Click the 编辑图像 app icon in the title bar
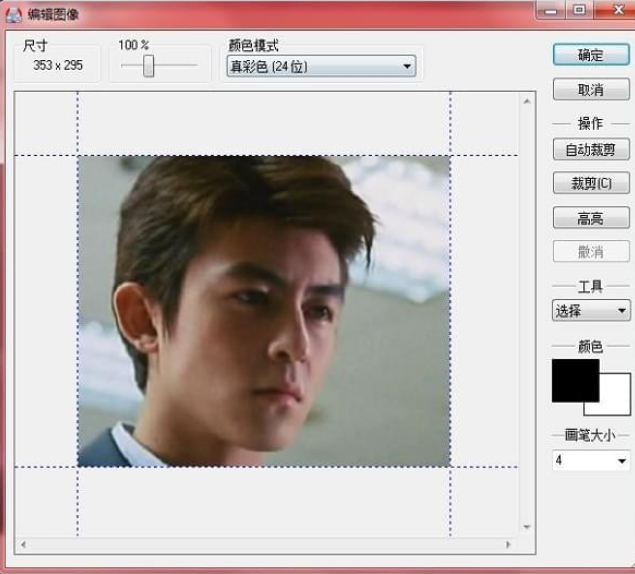The height and width of the screenshot is (574, 635). coord(14,15)
